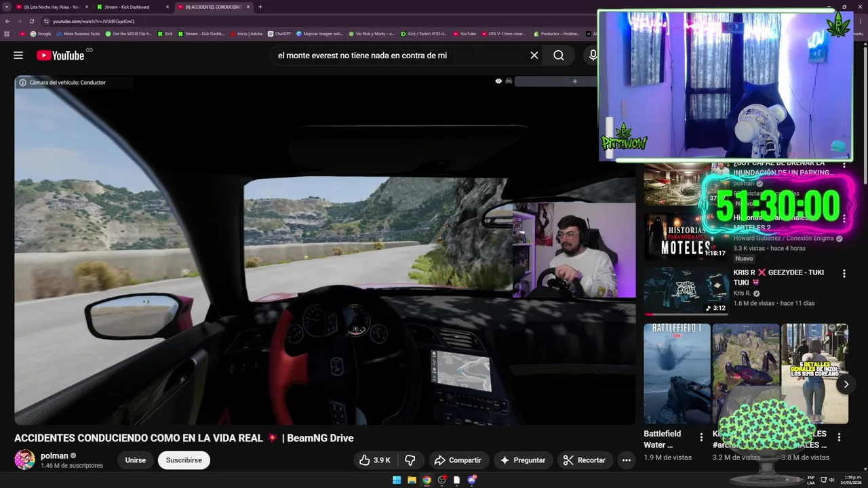This screenshot has width=868, height=488.
Task: Switch to Stream - Kick Dashboard tab
Action: (129, 7)
